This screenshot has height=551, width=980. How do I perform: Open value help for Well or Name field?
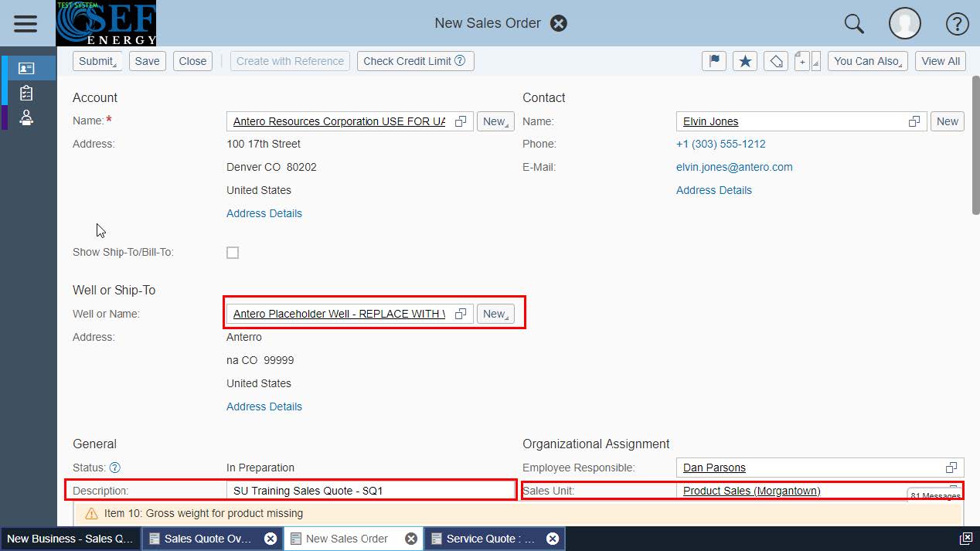[x=461, y=314]
